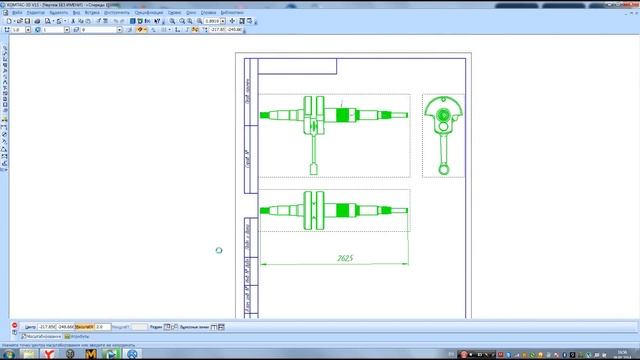Click the red Stop command icon
This screenshot has height=360, width=640.
click(x=15, y=325)
